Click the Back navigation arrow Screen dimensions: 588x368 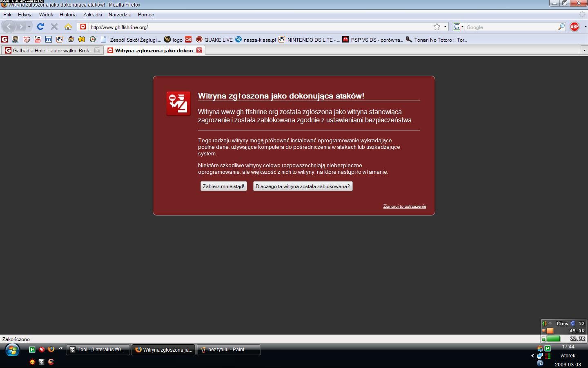9,27
